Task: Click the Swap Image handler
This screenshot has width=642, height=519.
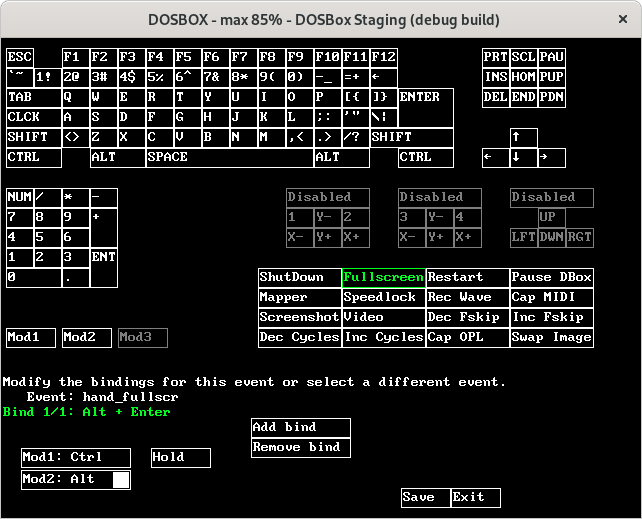Action: click(552, 338)
